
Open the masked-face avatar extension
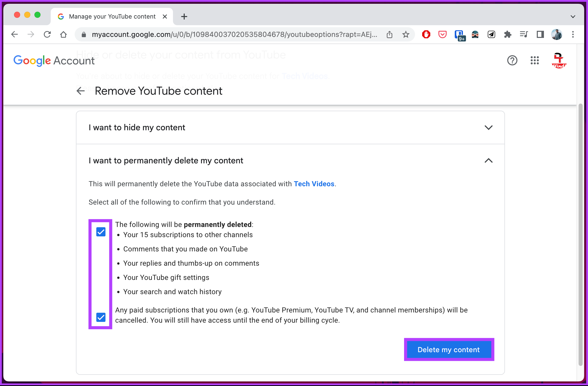click(x=475, y=34)
